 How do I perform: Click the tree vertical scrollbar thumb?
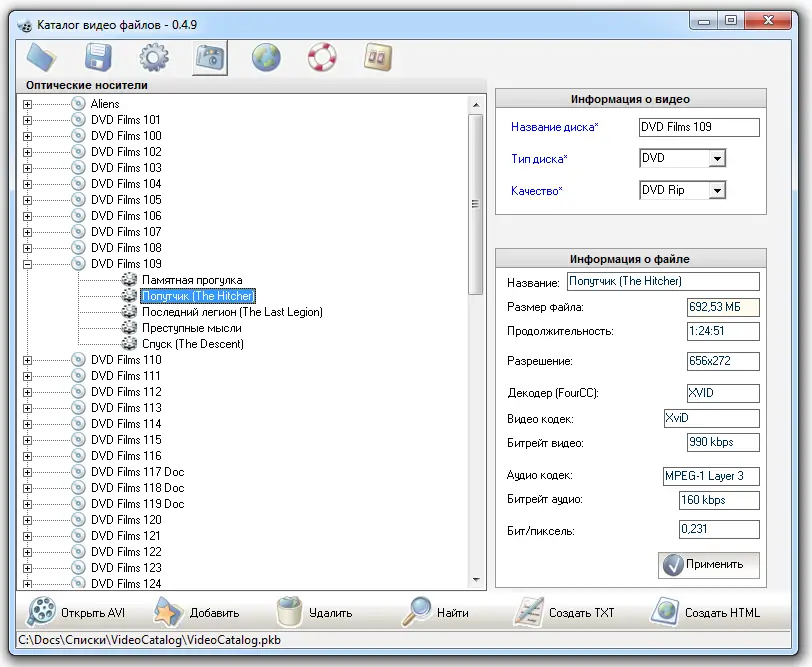[x=475, y=205]
